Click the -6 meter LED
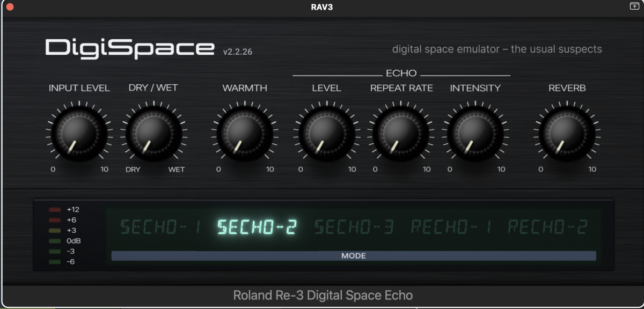This screenshot has width=644, height=309. coord(55,262)
